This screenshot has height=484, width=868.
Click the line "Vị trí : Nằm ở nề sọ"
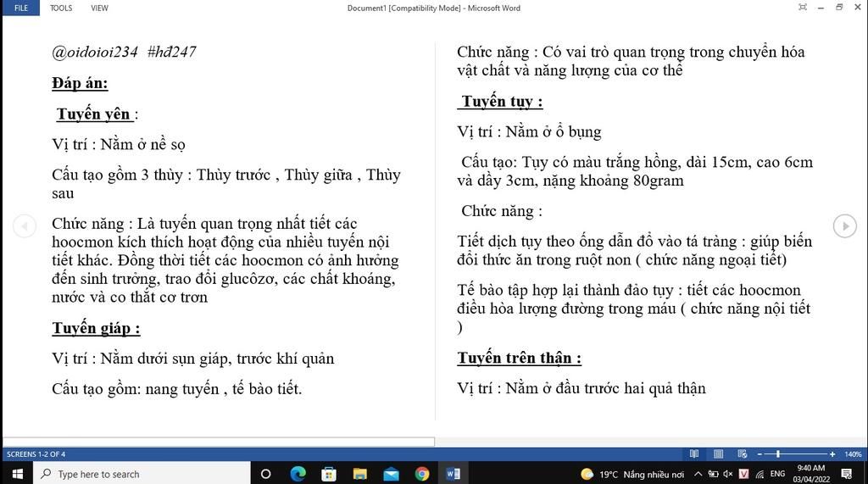click(x=119, y=145)
